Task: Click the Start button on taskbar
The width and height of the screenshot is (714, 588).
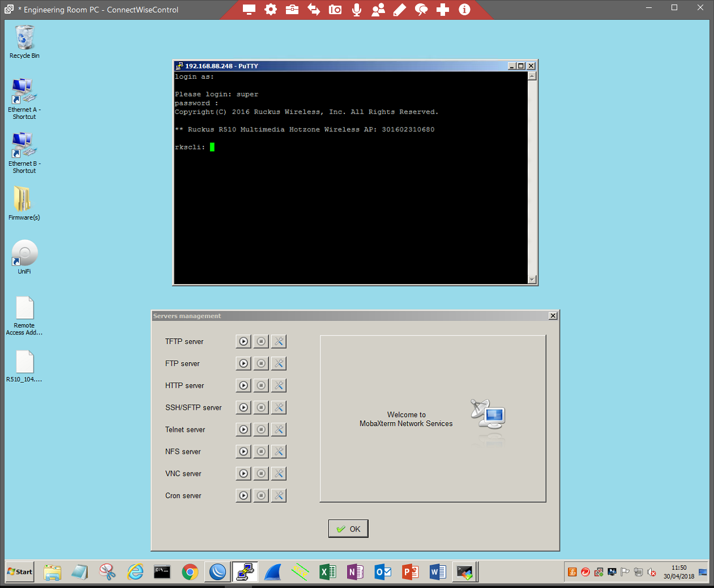Action: click(20, 572)
